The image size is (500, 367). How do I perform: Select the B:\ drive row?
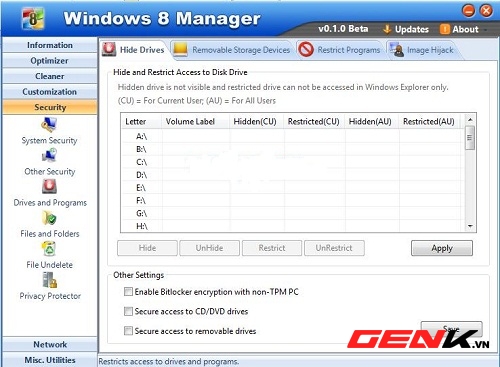tap(293, 149)
